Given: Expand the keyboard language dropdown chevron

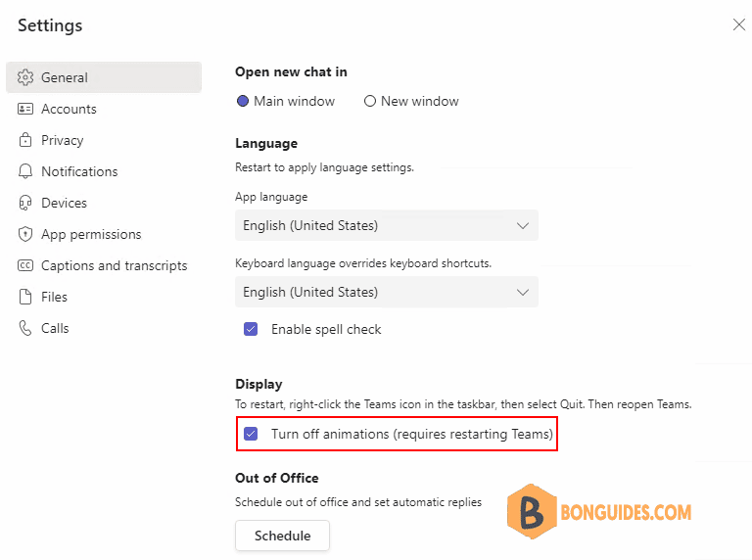Looking at the screenshot, I should pos(523,292).
